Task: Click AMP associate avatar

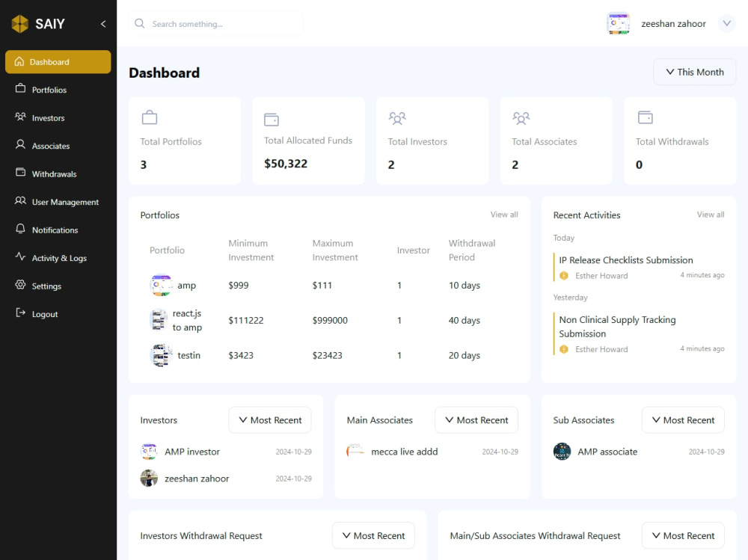Action: (562, 452)
